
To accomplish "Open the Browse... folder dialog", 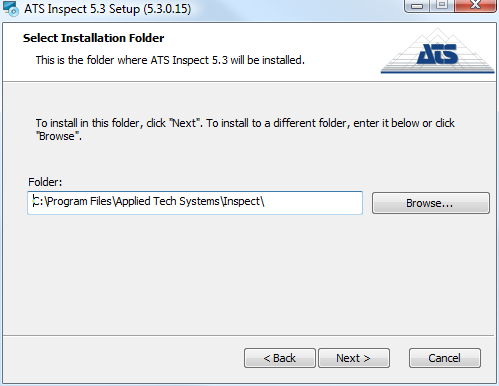I will coord(431,203).
